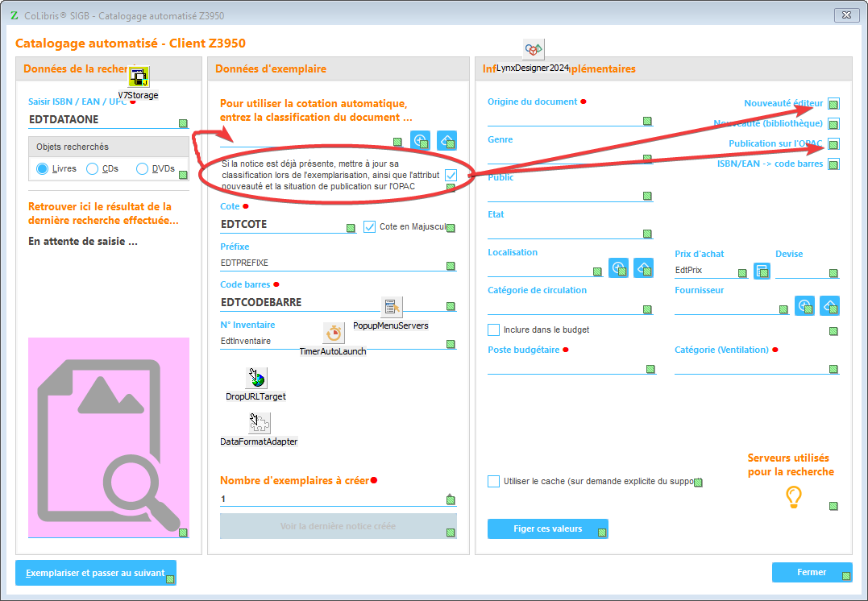
Task: Select the TimerAutoLaunch clock icon
Action: (333, 333)
